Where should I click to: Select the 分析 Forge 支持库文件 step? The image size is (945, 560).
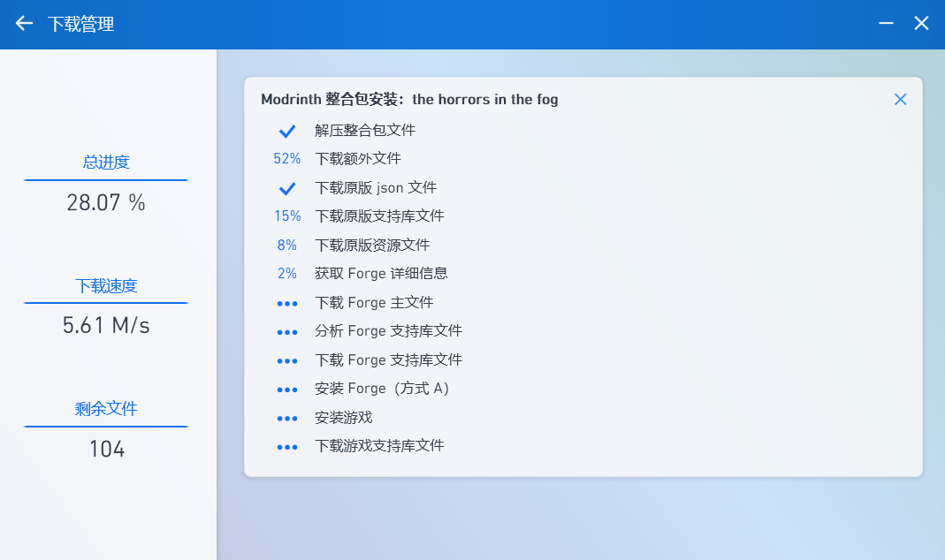point(388,330)
